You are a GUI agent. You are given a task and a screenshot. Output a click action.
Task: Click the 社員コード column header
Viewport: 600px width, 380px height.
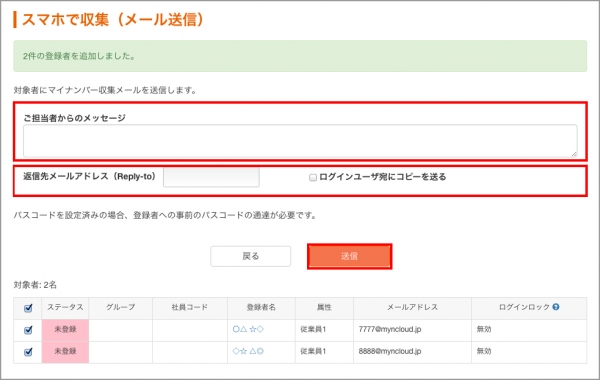coord(190,307)
